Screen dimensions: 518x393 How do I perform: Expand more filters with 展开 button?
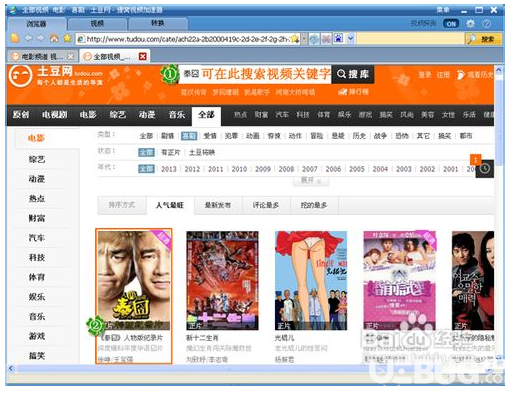pyautogui.click(x=311, y=180)
